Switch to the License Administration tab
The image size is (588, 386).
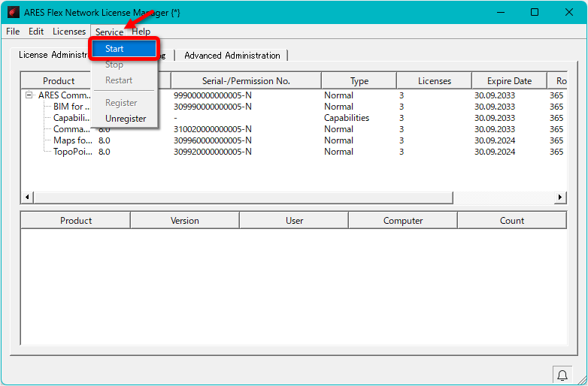pyautogui.click(x=54, y=55)
